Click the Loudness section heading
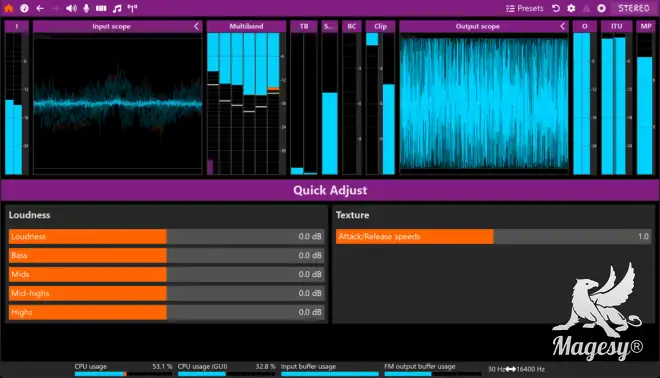660x378 pixels. click(29, 215)
